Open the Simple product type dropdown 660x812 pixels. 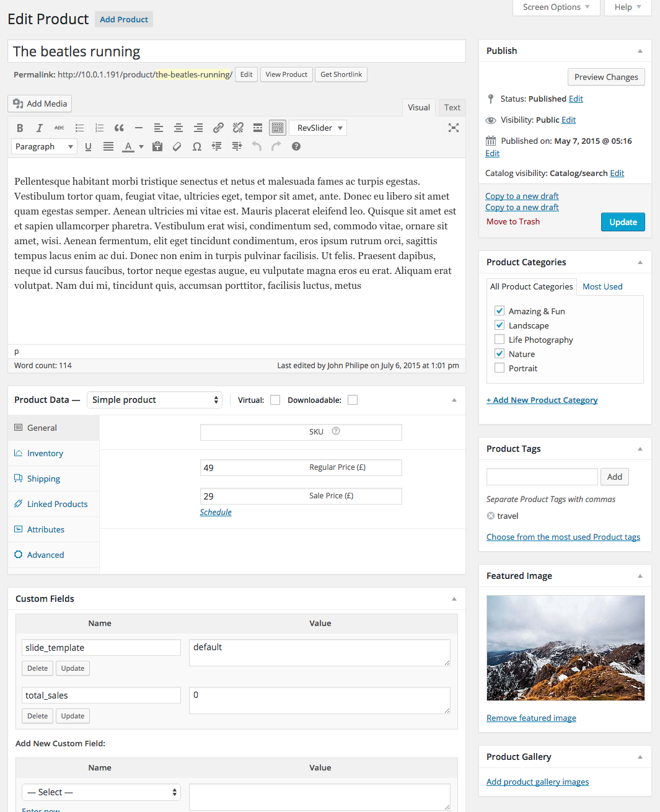tap(154, 400)
